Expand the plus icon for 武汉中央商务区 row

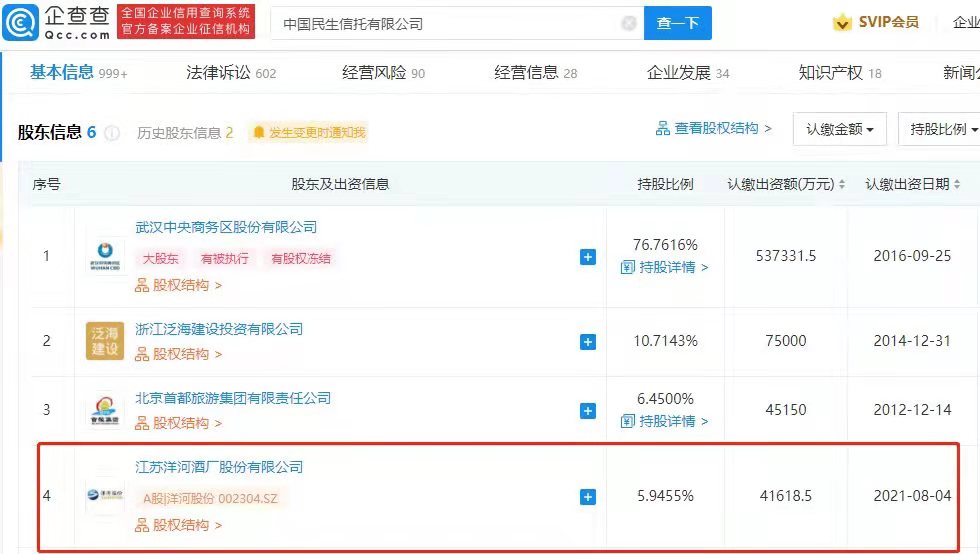point(588,257)
